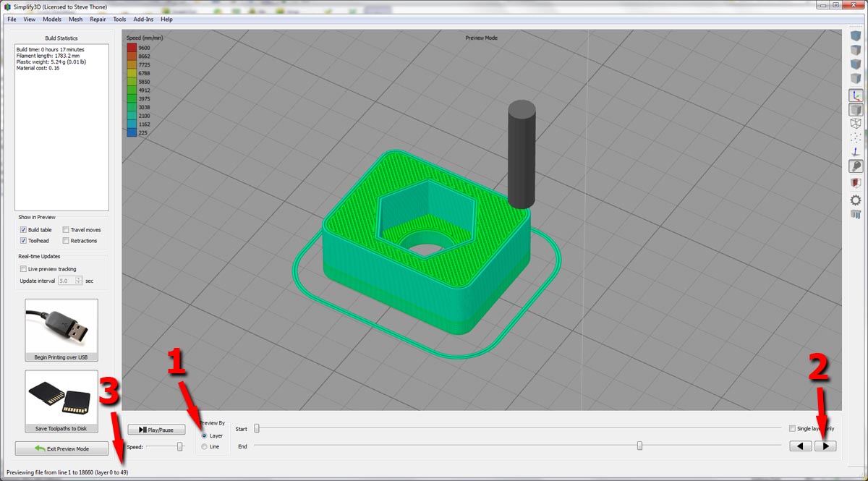The height and width of the screenshot is (481, 868).
Task: Enable Travel moves in preview
Action: (66, 230)
